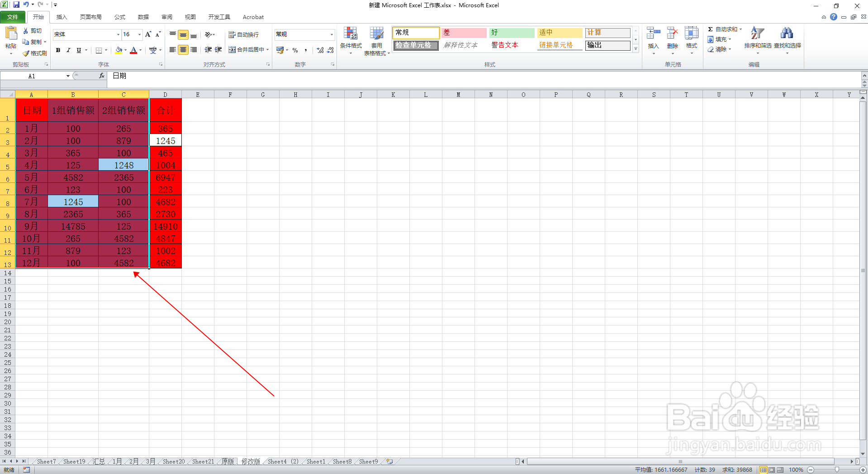This screenshot has width=868, height=474.
Task: Toggle middle vertical alignment
Action: point(183,35)
